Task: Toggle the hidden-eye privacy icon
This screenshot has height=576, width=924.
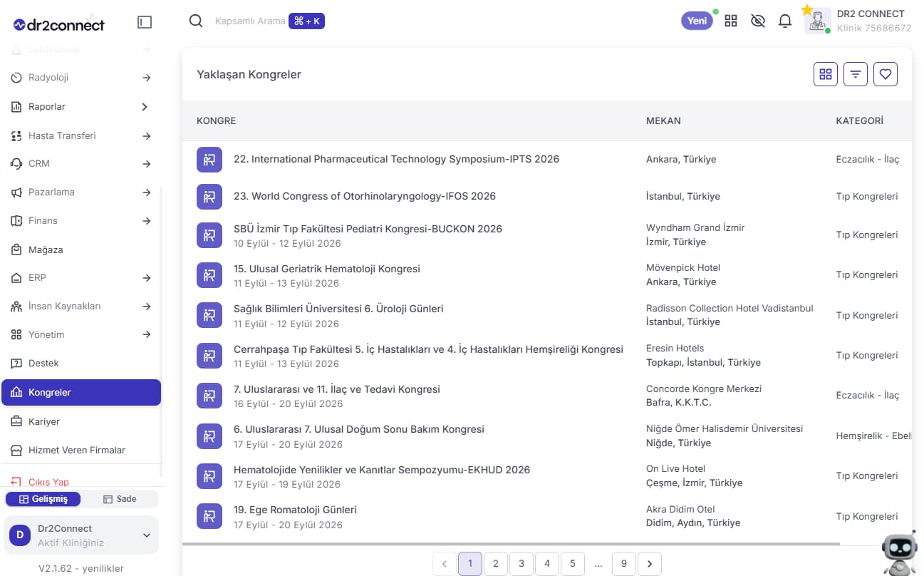Action: [x=758, y=21]
